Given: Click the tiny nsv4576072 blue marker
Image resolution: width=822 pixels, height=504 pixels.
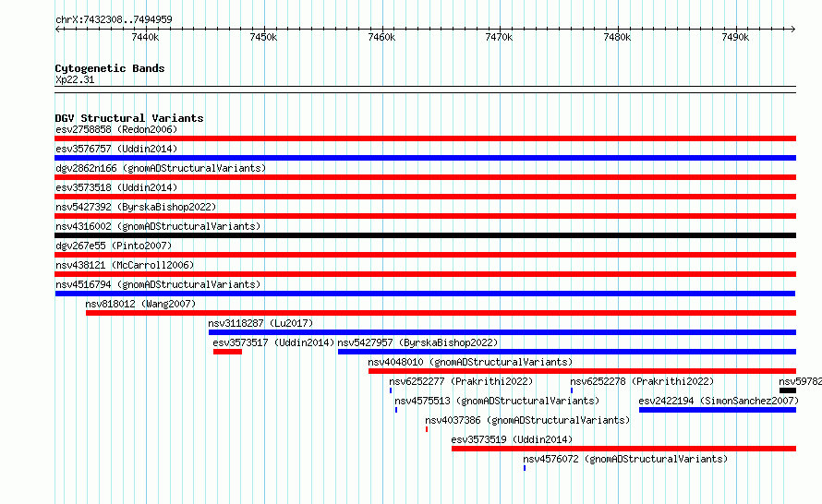Looking at the screenshot, I should point(525,468).
